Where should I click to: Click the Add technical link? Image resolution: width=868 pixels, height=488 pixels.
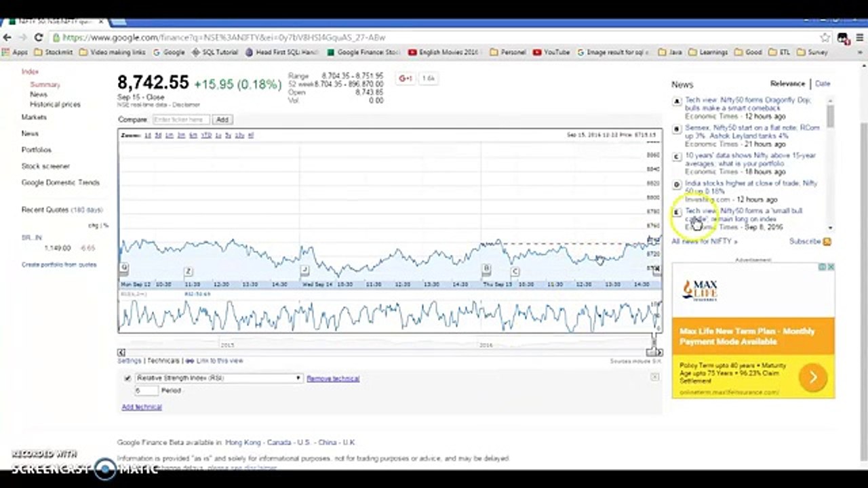(x=142, y=407)
